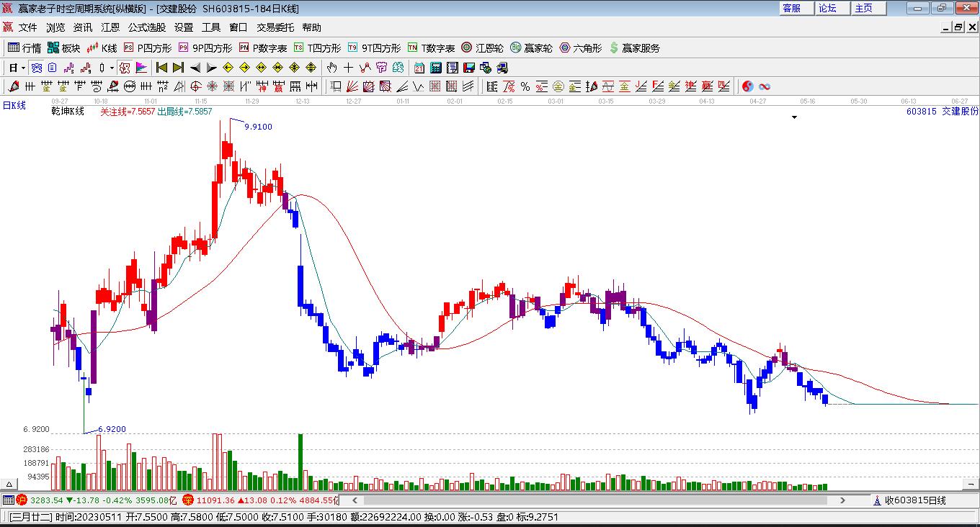The height and width of the screenshot is (527, 980).
Task: Open the 9P四方形 tool
Action: pyautogui.click(x=205, y=48)
